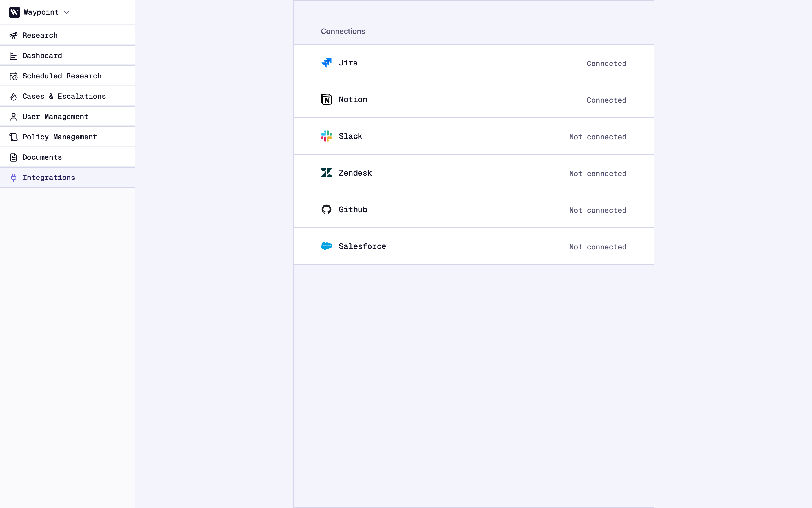812x508 pixels.
Task: Click the Waypoint logo icon
Action: pyautogui.click(x=14, y=12)
